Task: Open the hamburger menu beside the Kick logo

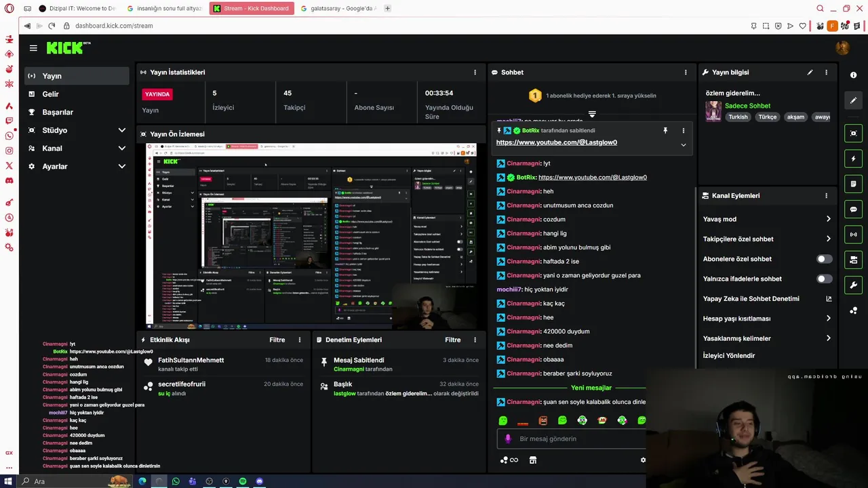Action: point(33,48)
